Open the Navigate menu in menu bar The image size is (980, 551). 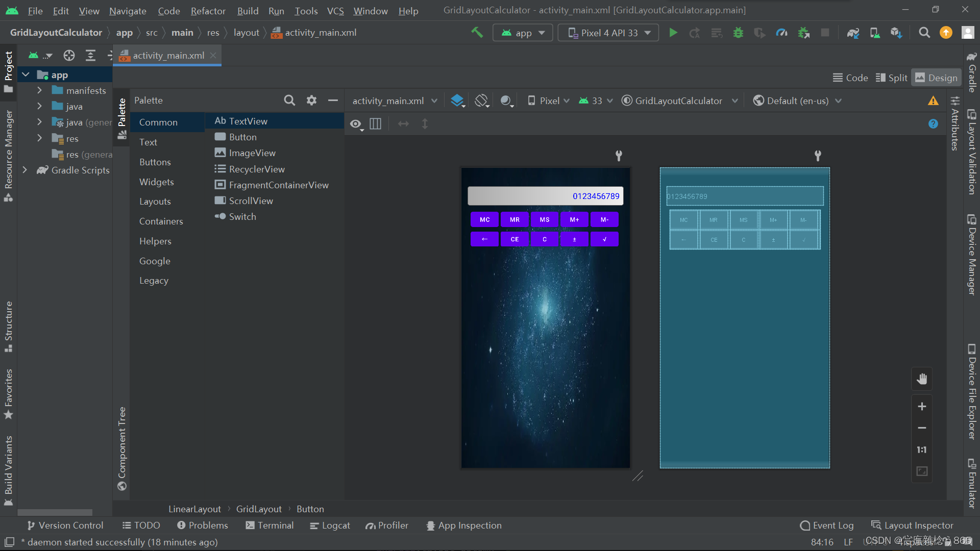[x=127, y=10]
